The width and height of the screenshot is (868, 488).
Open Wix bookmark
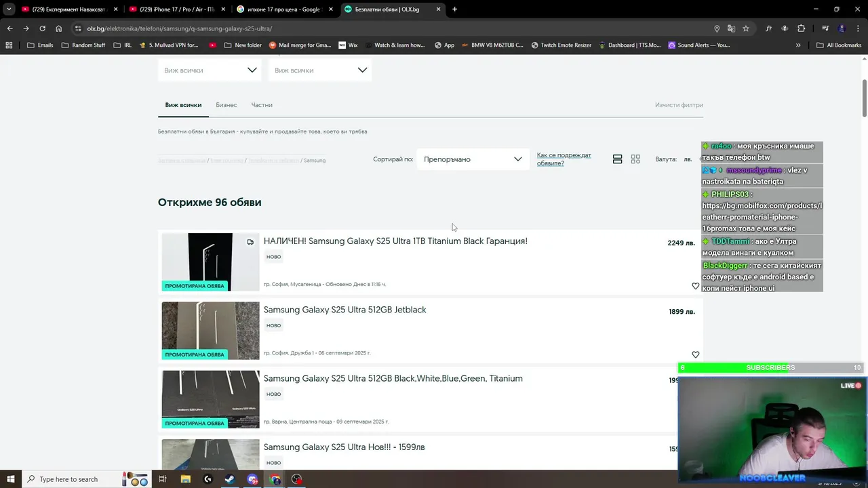coord(349,45)
